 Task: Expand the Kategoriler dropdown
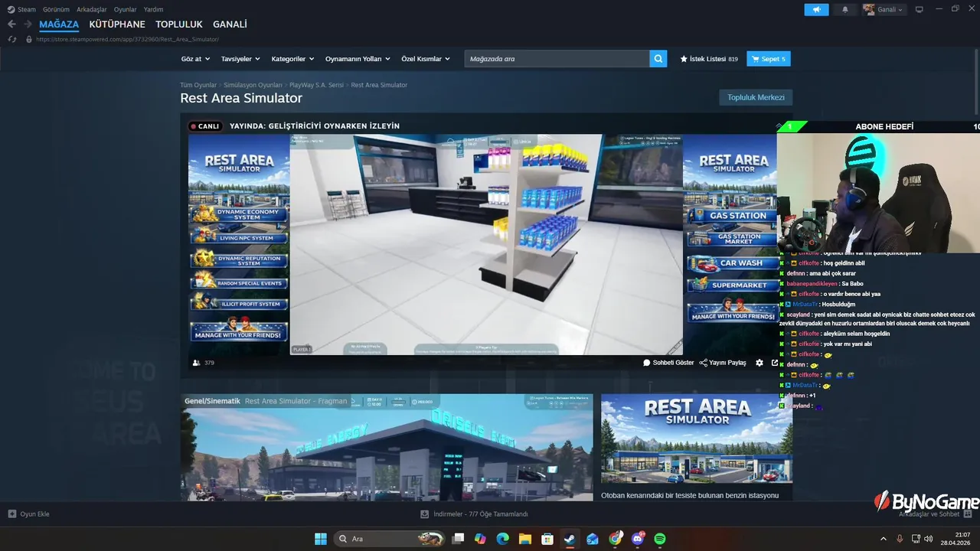[292, 59]
